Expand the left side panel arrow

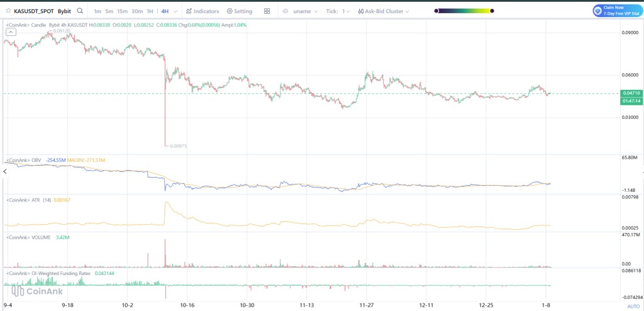click(4, 171)
